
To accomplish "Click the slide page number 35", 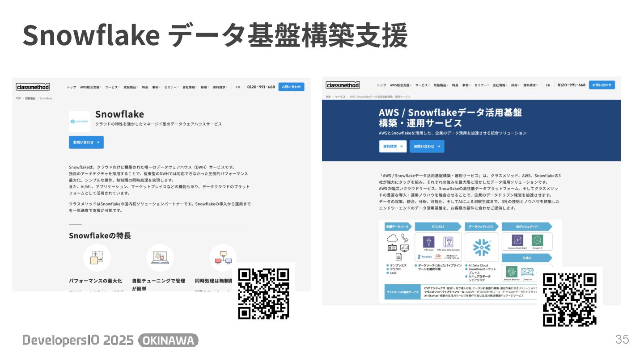I will coord(622,339).
